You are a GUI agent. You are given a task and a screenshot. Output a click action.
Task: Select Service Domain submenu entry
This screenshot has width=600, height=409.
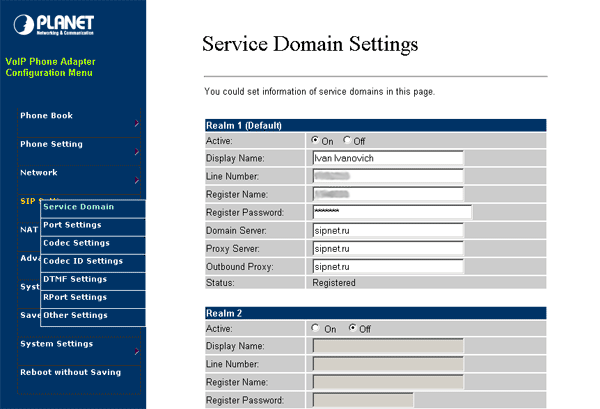click(93, 209)
